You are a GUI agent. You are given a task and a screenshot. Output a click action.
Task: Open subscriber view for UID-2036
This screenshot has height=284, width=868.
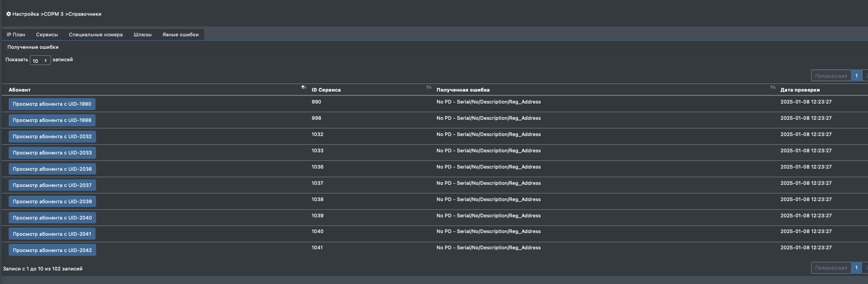(x=52, y=169)
